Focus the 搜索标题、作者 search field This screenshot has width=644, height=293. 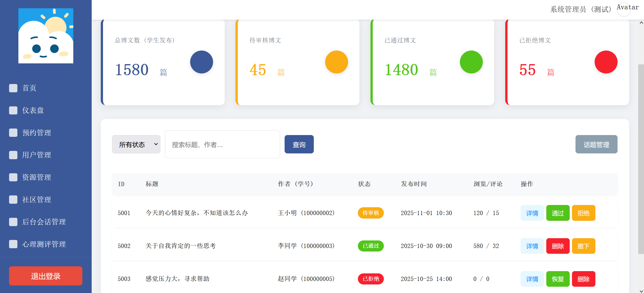(222, 144)
